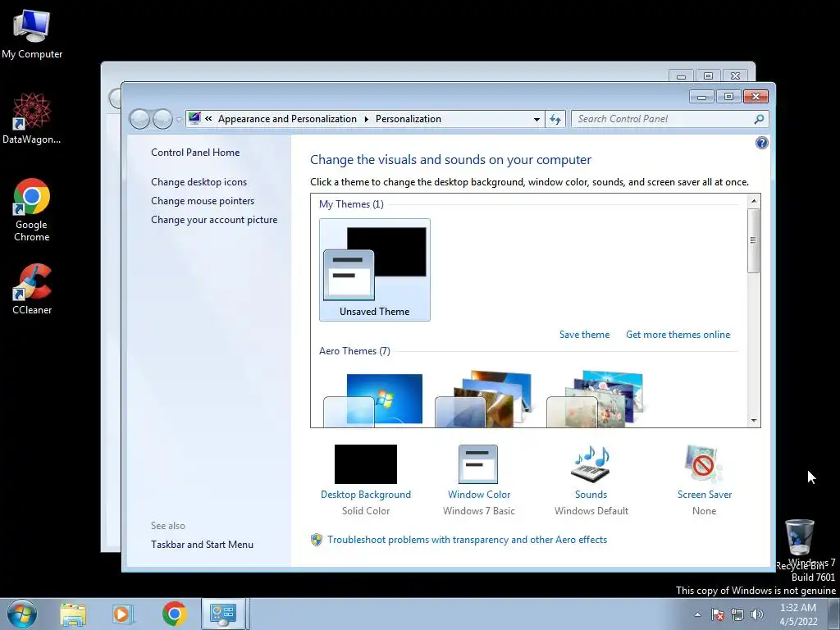
Task: Open the Screen Saver icon
Action: click(703, 464)
